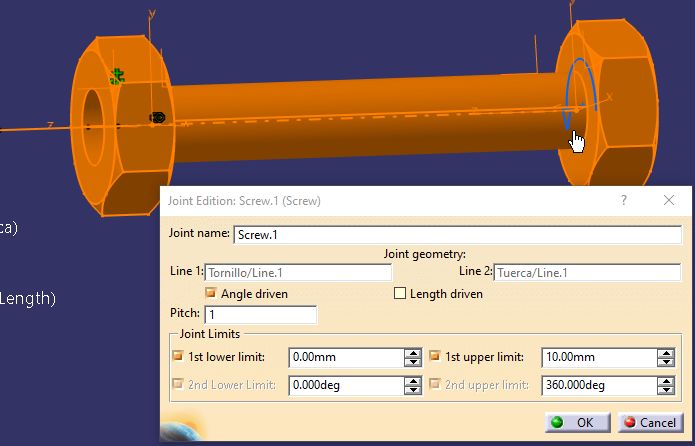Screen dimensions: 695x446
Task: Increase the 2nd lower limit degrees
Action: [413, 381]
